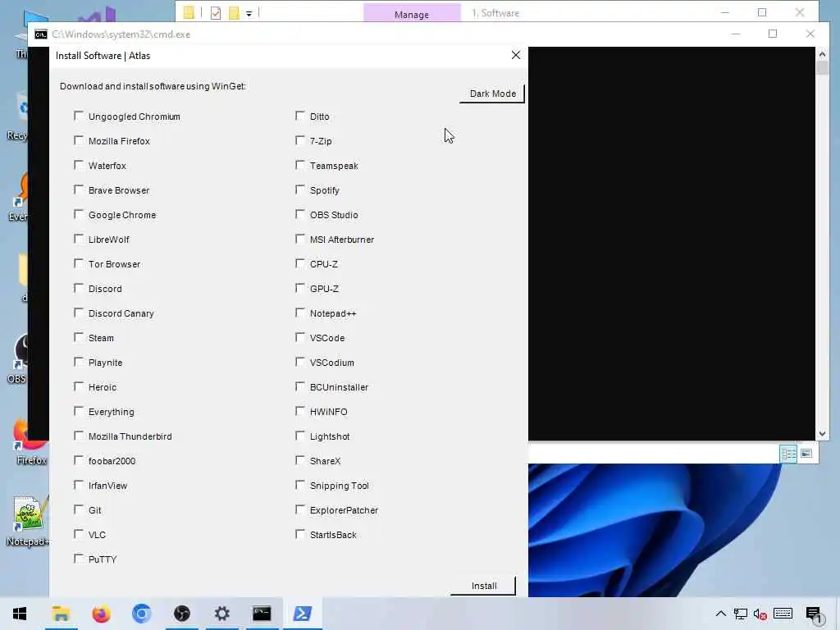Click the Explorer new folder quick-access icon

(234, 13)
